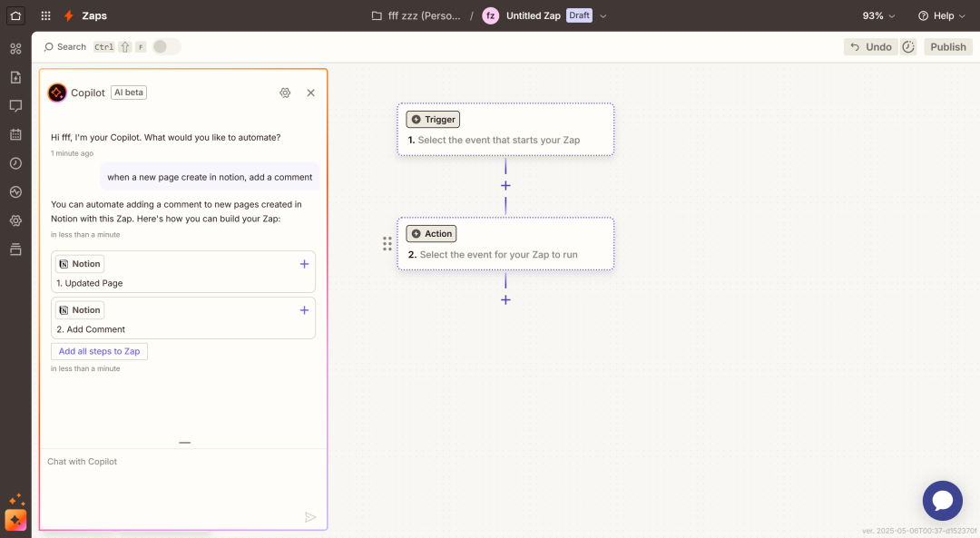Open the chat support bubble
The image size is (980, 538).
point(943,501)
